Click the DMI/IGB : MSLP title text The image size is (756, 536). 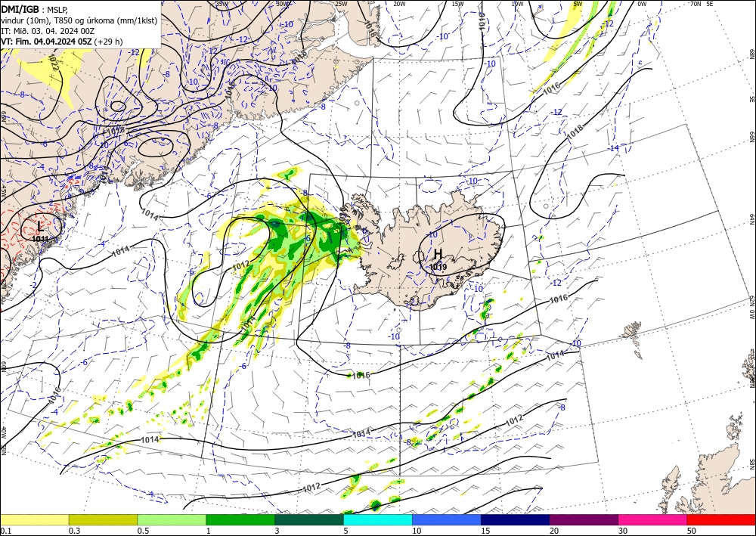pos(33,8)
